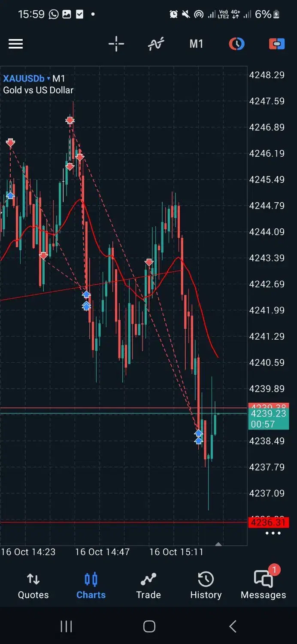
Task: Activate the crosshair cursor tool
Action: click(116, 44)
